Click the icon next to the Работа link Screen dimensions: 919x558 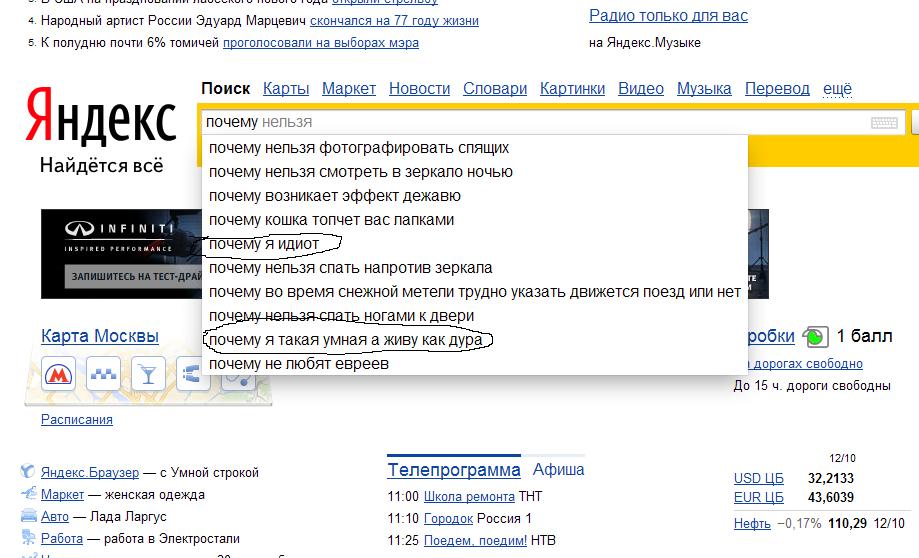[28, 537]
